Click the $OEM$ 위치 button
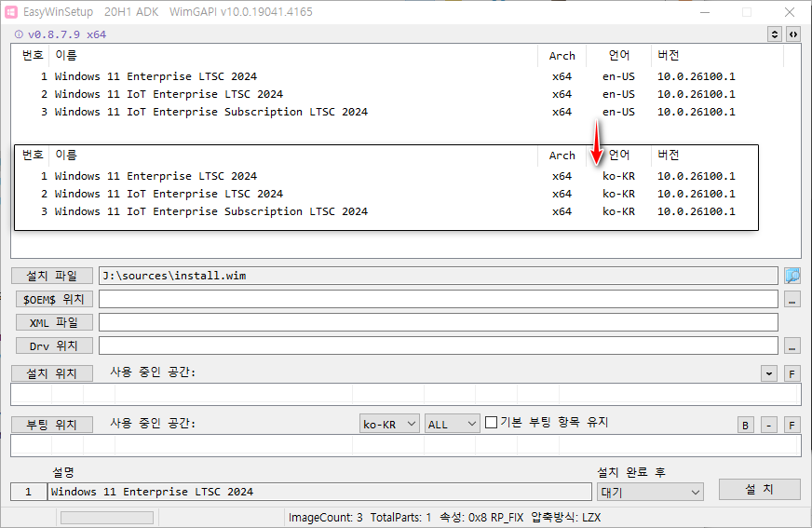The width and height of the screenshot is (812, 528). pyautogui.click(x=54, y=299)
